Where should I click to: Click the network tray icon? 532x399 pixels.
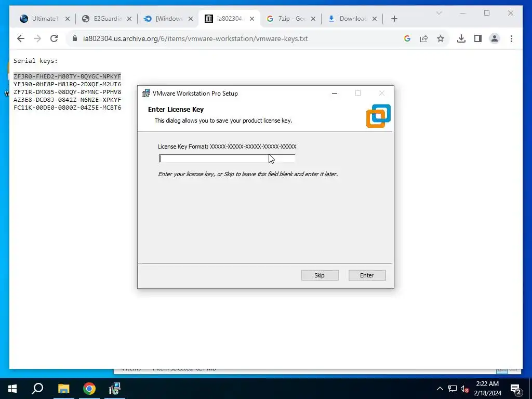(x=453, y=389)
